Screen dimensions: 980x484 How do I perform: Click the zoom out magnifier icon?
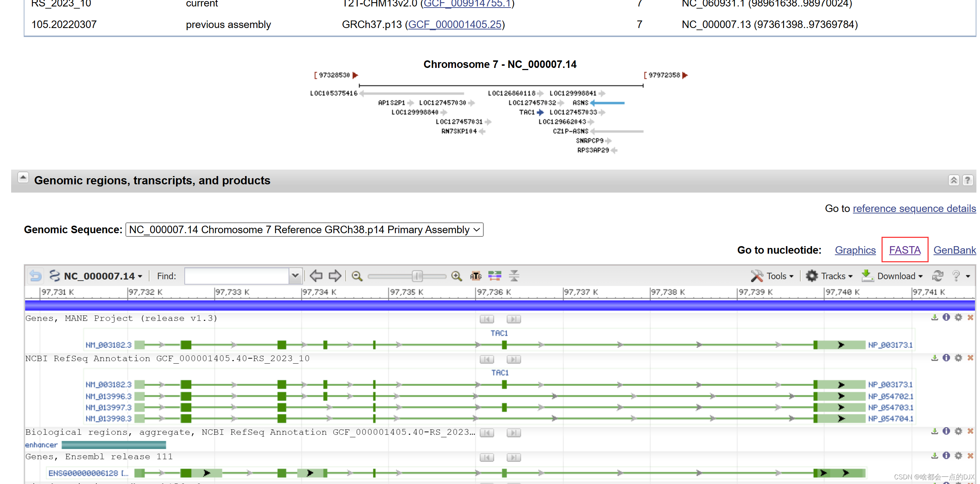pos(356,276)
